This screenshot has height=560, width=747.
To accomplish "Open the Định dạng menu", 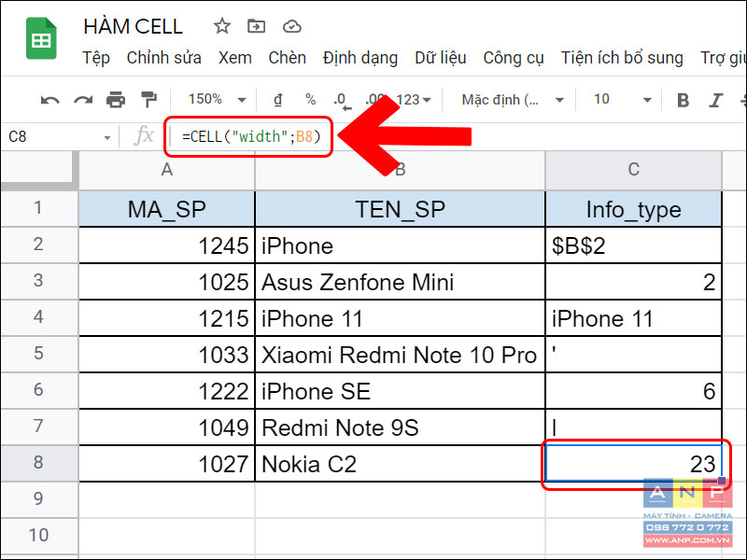I will click(359, 58).
